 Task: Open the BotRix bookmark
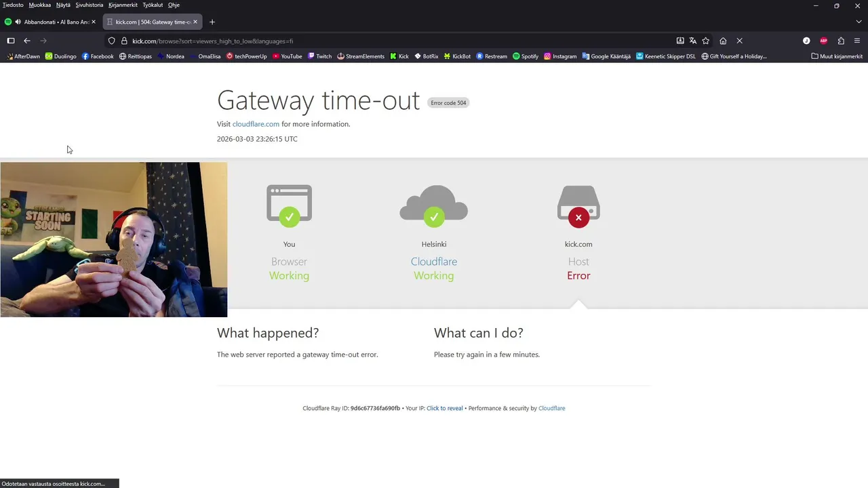click(x=427, y=56)
